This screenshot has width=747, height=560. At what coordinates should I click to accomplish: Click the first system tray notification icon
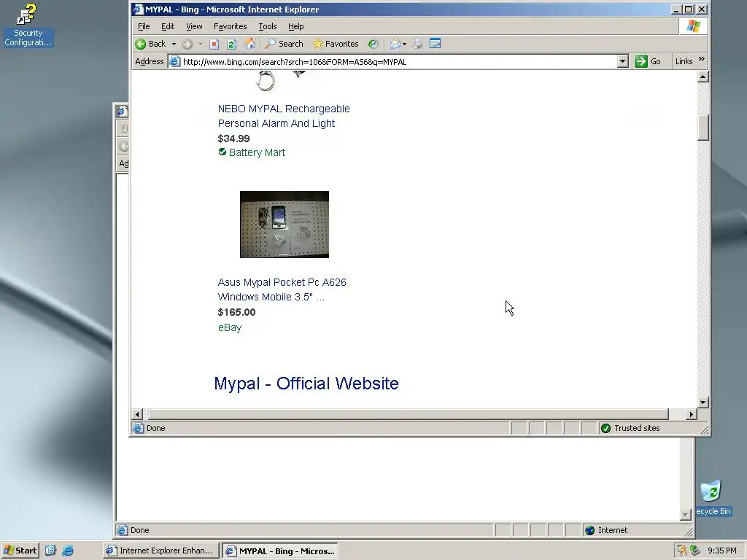[x=682, y=551]
